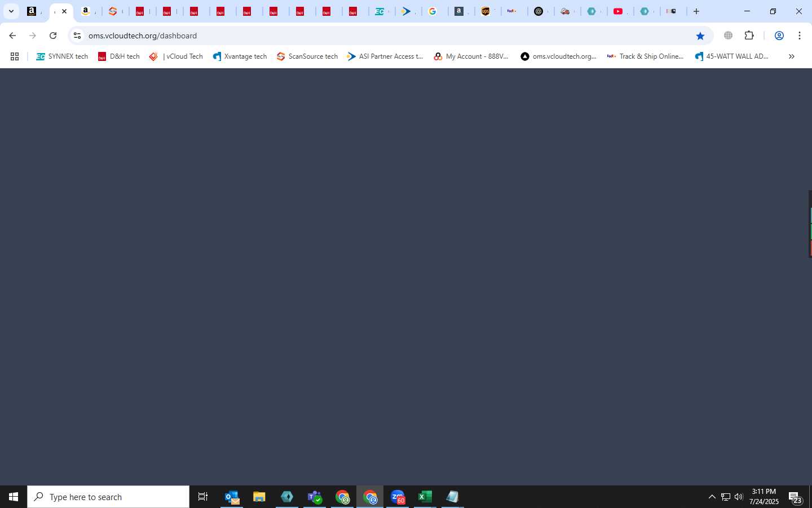This screenshot has width=812, height=508.
Task: Open Outlook from the taskbar
Action: [x=232, y=497]
